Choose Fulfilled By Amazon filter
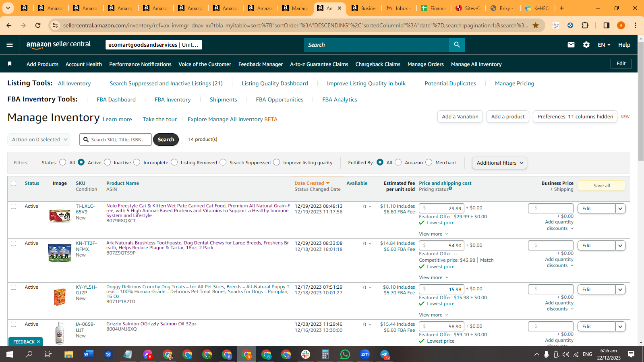 pyautogui.click(x=398, y=162)
